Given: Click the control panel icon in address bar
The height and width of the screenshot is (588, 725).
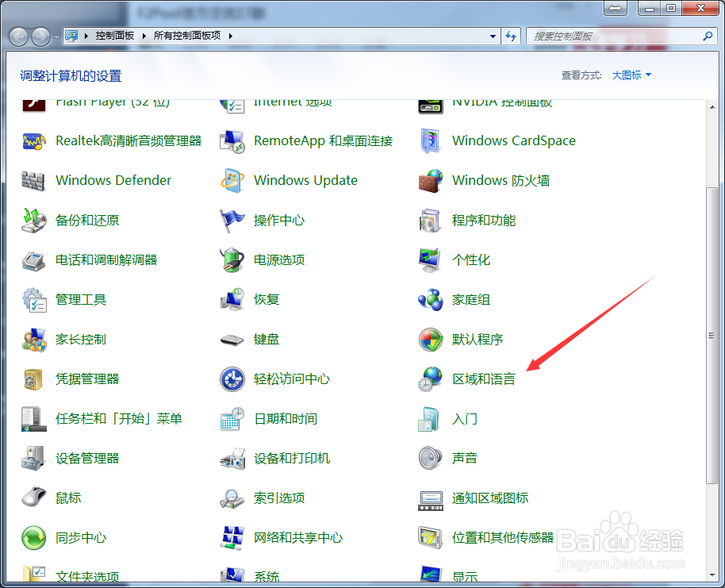Looking at the screenshot, I should click(x=71, y=36).
